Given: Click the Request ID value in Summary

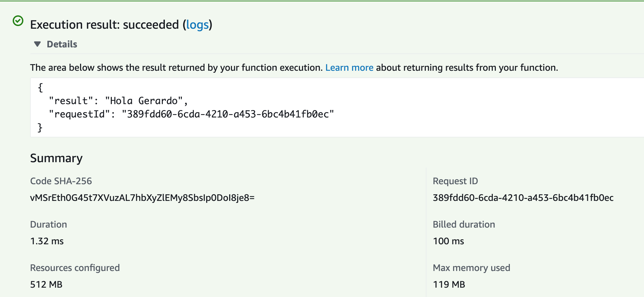Looking at the screenshot, I should [523, 198].
